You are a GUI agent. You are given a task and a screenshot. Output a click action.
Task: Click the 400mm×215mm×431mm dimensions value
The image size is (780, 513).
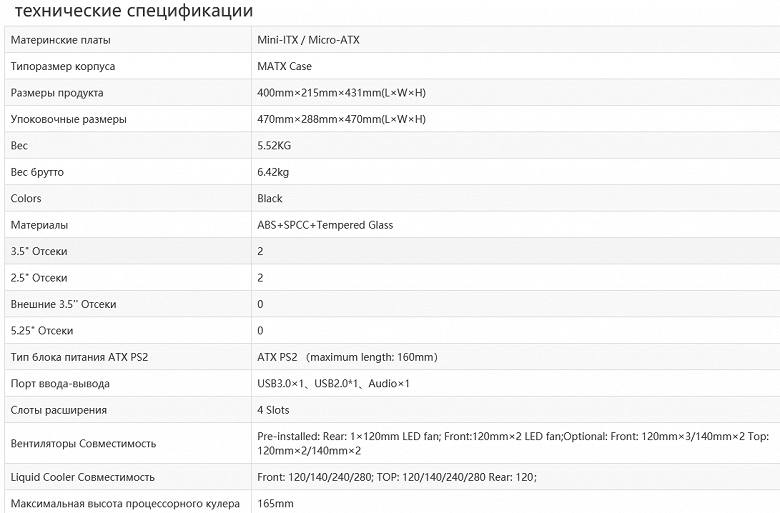click(x=341, y=93)
